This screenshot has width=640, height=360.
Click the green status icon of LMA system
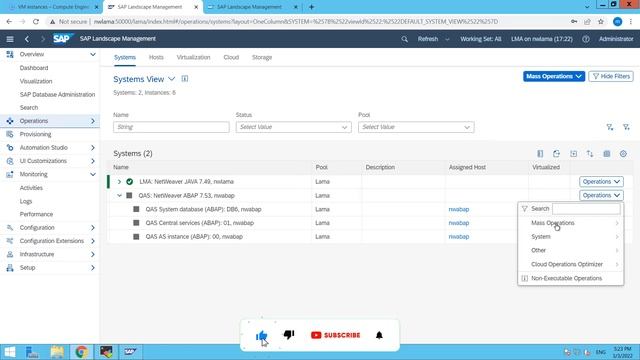129,182
